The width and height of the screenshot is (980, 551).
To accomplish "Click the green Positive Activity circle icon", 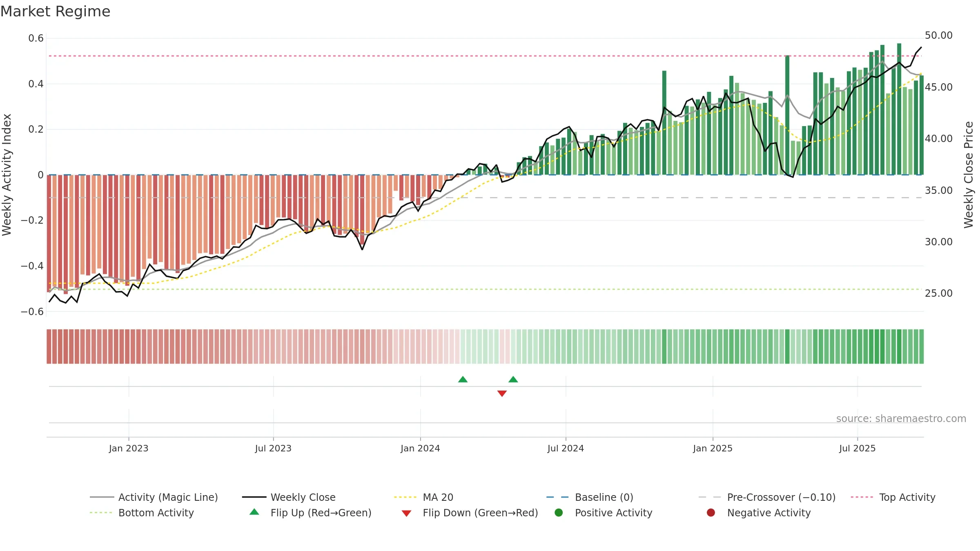I will 559,513.
